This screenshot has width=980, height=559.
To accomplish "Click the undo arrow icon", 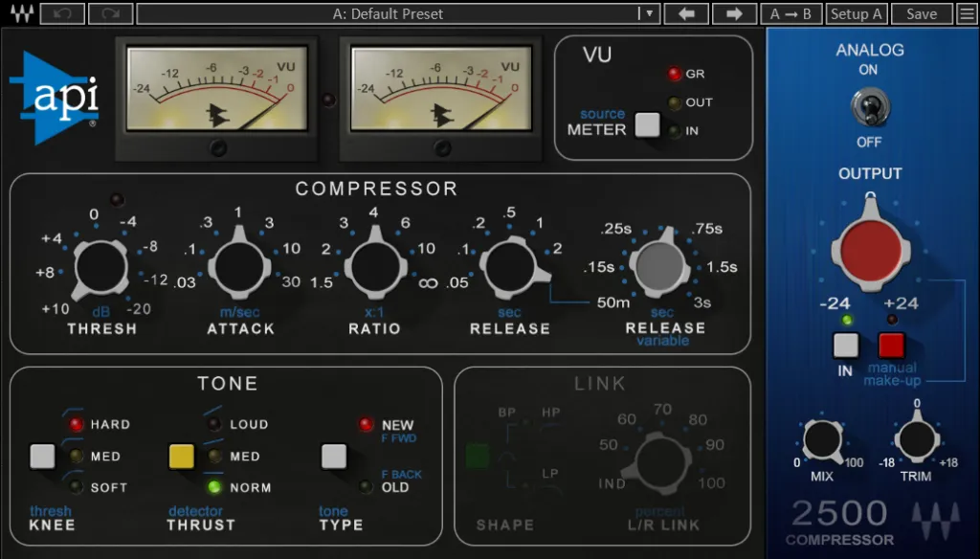I will [62, 13].
